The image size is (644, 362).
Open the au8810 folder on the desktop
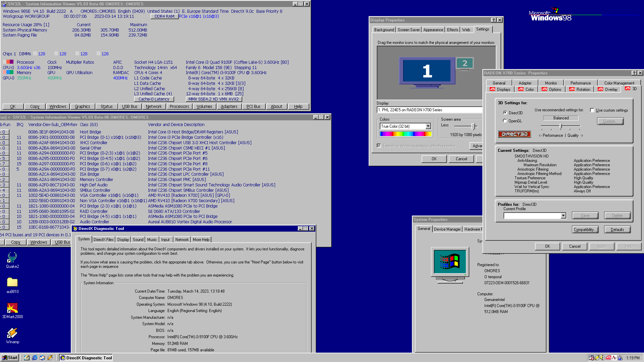tap(12, 285)
